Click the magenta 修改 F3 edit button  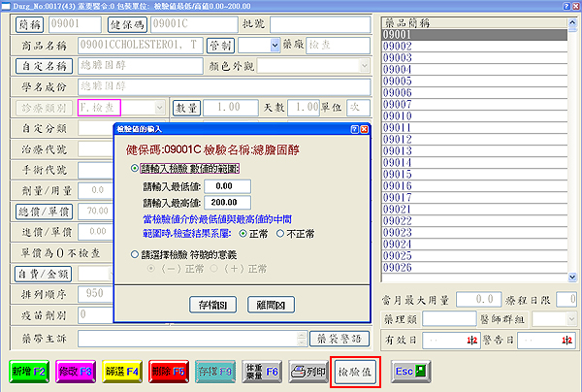pos(74,371)
